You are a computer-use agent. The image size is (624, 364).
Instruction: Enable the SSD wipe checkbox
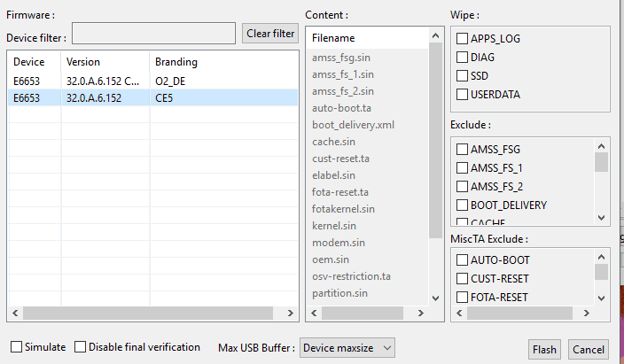click(462, 75)
